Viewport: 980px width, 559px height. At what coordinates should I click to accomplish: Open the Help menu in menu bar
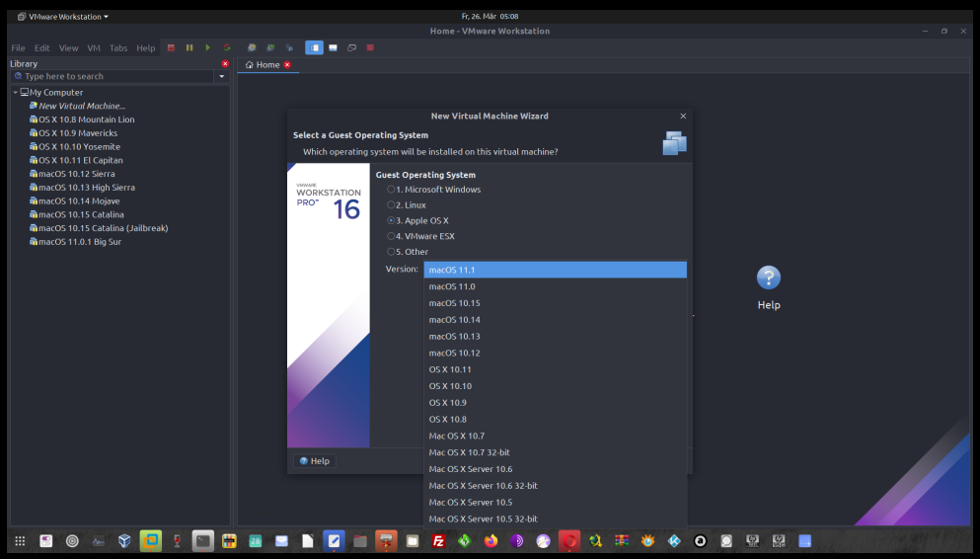[146, 48]
